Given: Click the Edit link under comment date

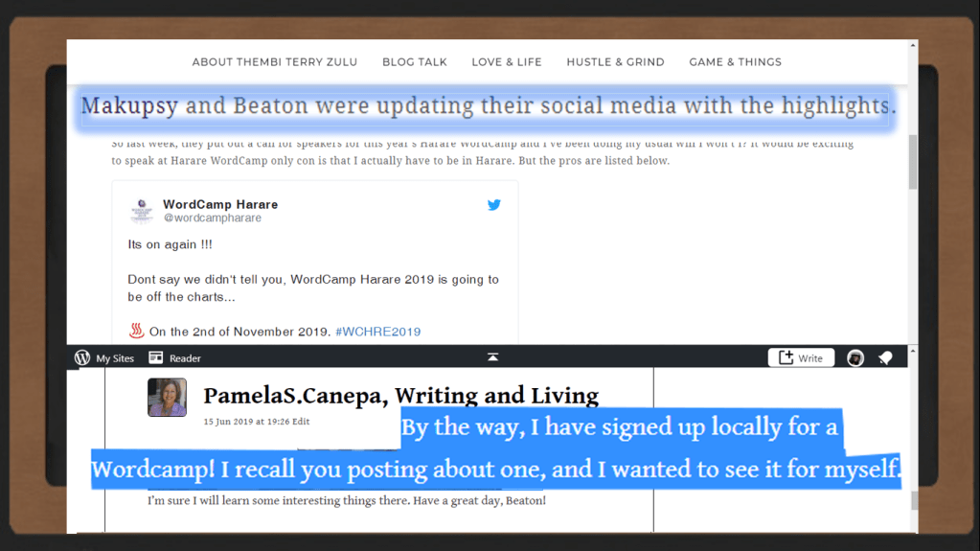Looking at the screenshot, I should [301, 422].
